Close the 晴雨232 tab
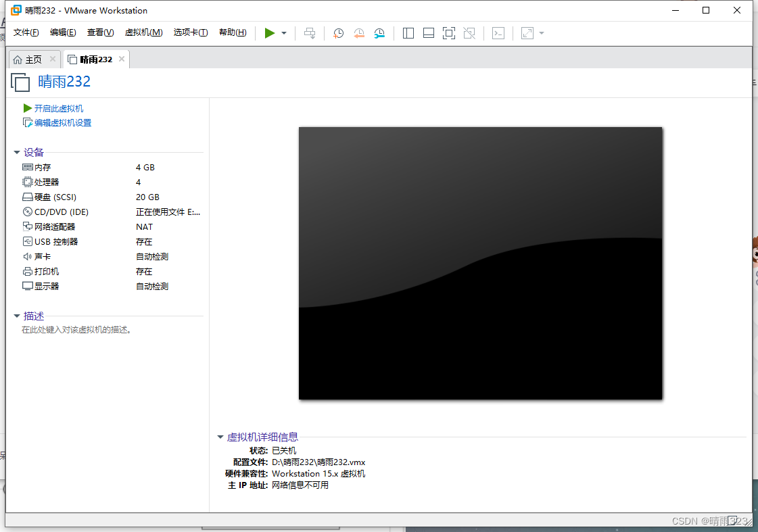The image size is (758, 532). point(122,59)
